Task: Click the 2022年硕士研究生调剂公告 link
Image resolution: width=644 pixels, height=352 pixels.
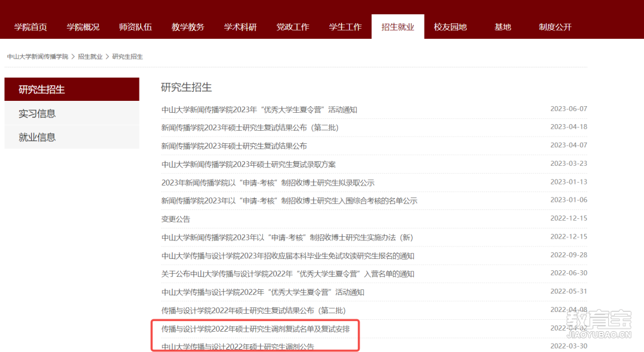Action: [238, 347]
